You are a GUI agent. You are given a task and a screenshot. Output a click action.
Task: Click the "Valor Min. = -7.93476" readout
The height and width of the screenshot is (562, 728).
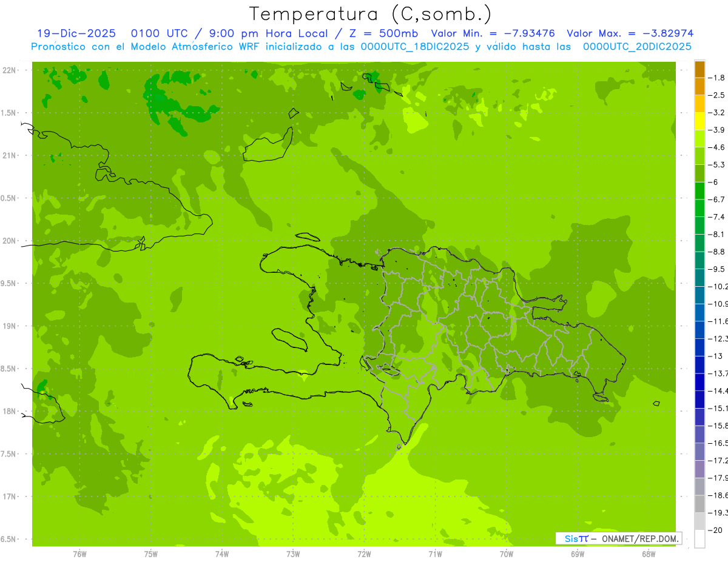point(493,33)
